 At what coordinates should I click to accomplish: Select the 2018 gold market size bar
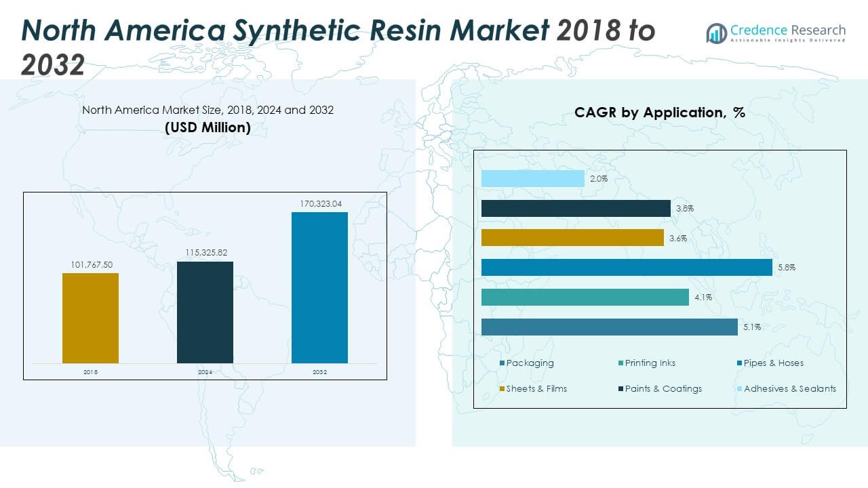(x=90, y=318)
